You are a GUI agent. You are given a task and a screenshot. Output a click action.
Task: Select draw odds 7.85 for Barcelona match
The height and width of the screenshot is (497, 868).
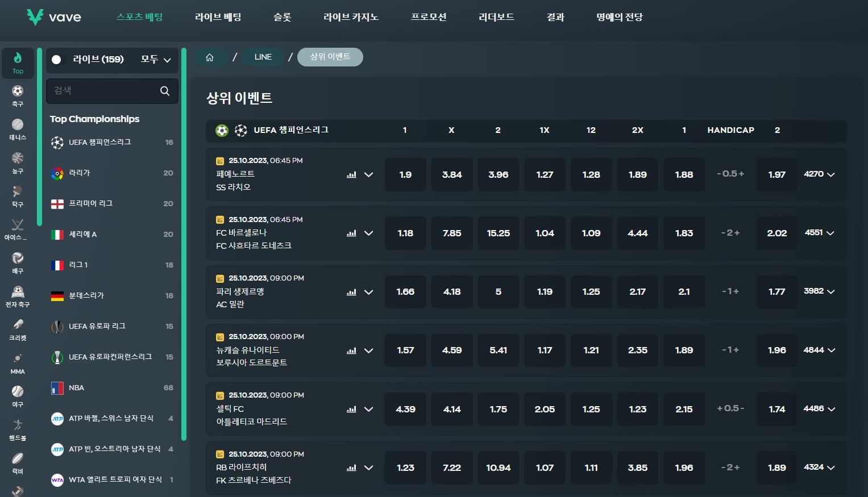coord(452,233)
